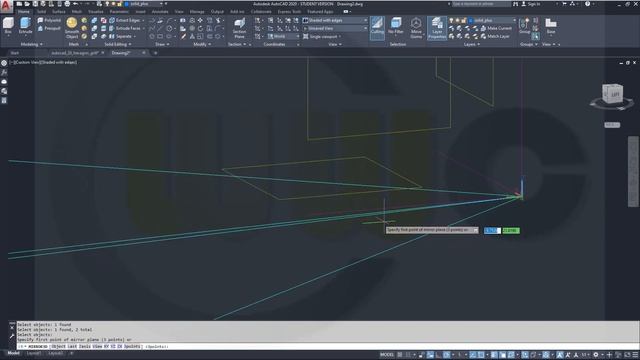
Task: Click the Plot printer icon in Quick Access
Action: [x=67, y=4]
